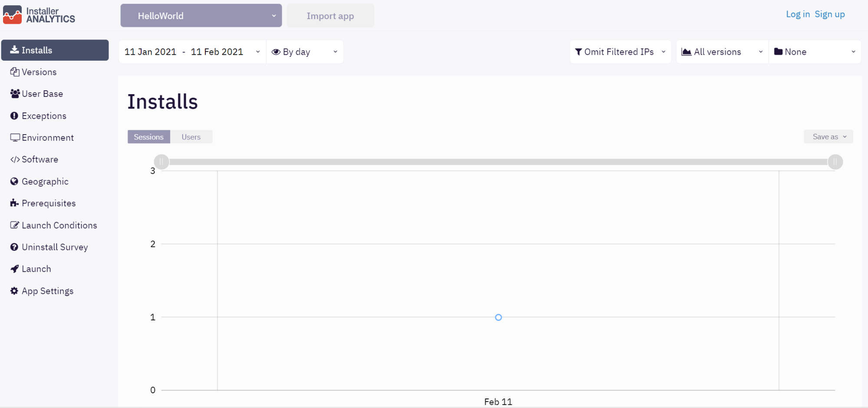Click the Environment monitor icon
868x408 pixels.
[15, 138]
